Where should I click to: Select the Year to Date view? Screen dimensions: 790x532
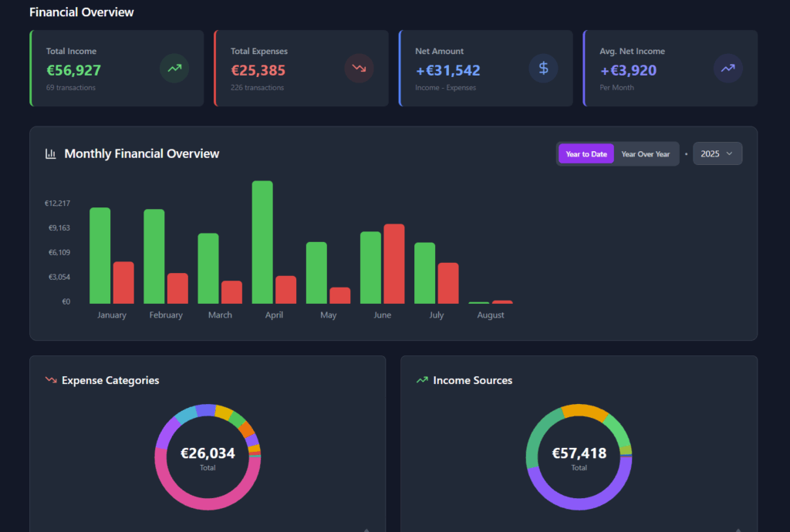(x=586, y=154)
